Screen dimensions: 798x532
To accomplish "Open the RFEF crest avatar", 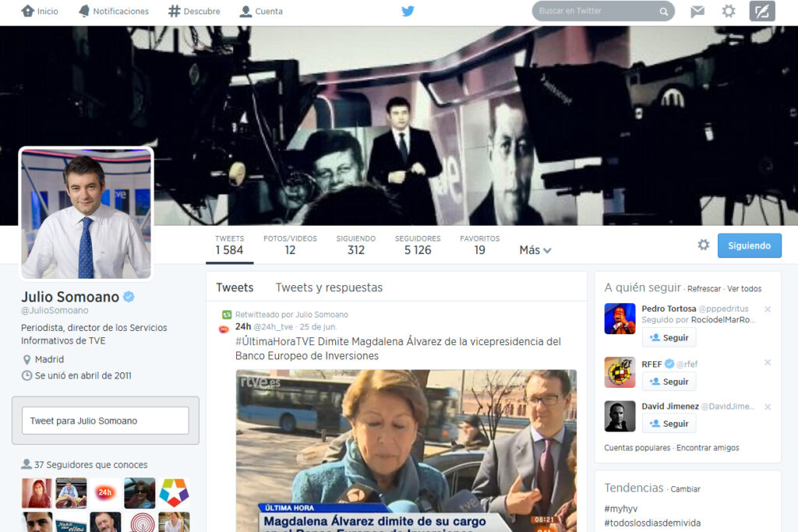I will pyautogui.click(x=620, y=372).
